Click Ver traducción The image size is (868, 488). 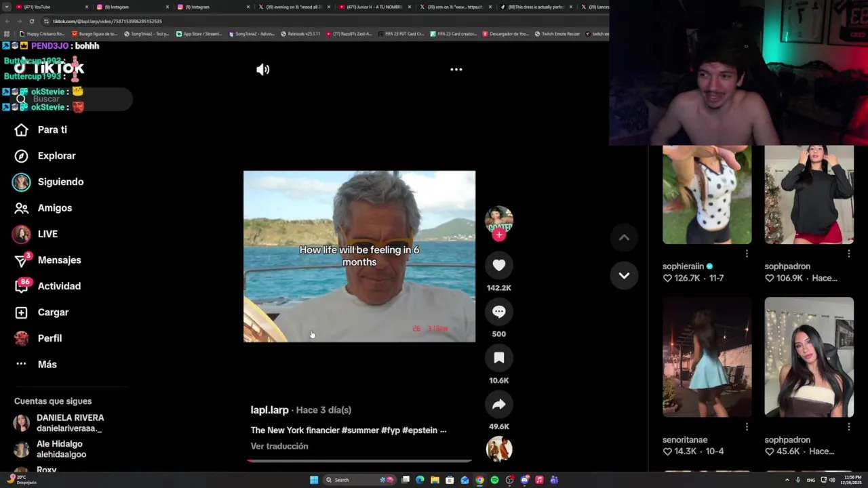click(x=279, y=446)
